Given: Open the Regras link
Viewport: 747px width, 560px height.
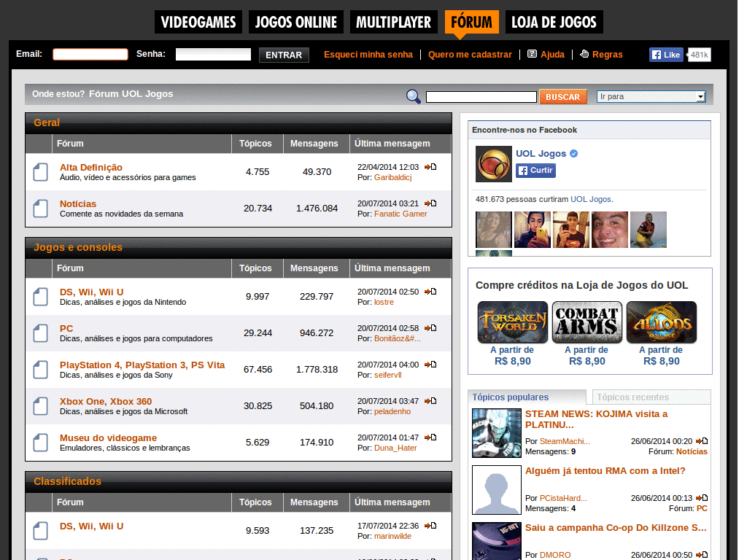Looking at the screenshot, I should click(x=608, y=54).
